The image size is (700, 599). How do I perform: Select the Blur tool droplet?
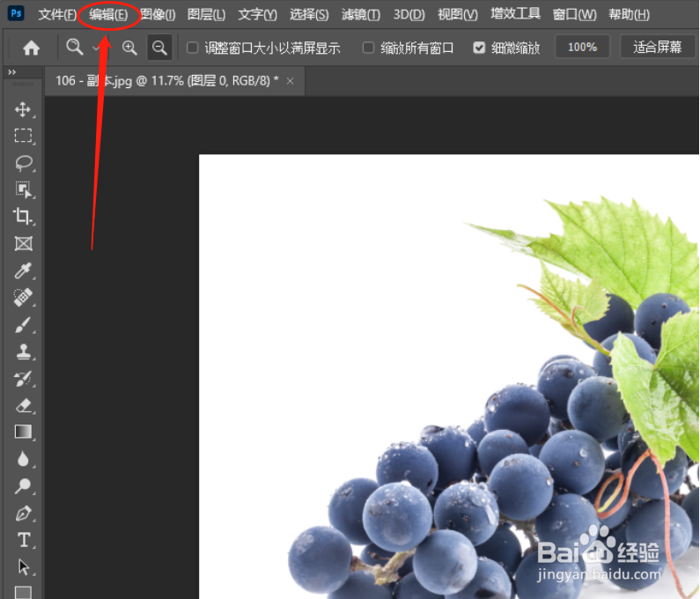coord(23,459)
